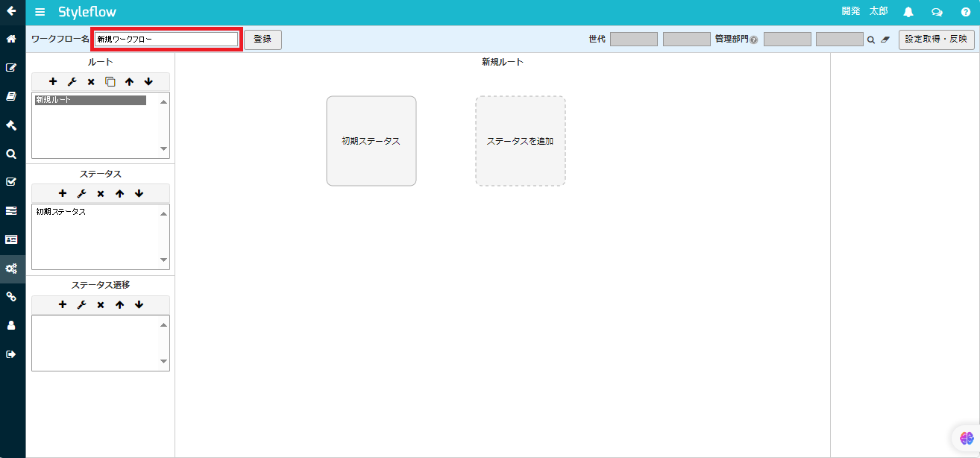The image size is (980, 458).
Task: Click the eraser icon to clear 管理部門
Action: pos(885,40)
